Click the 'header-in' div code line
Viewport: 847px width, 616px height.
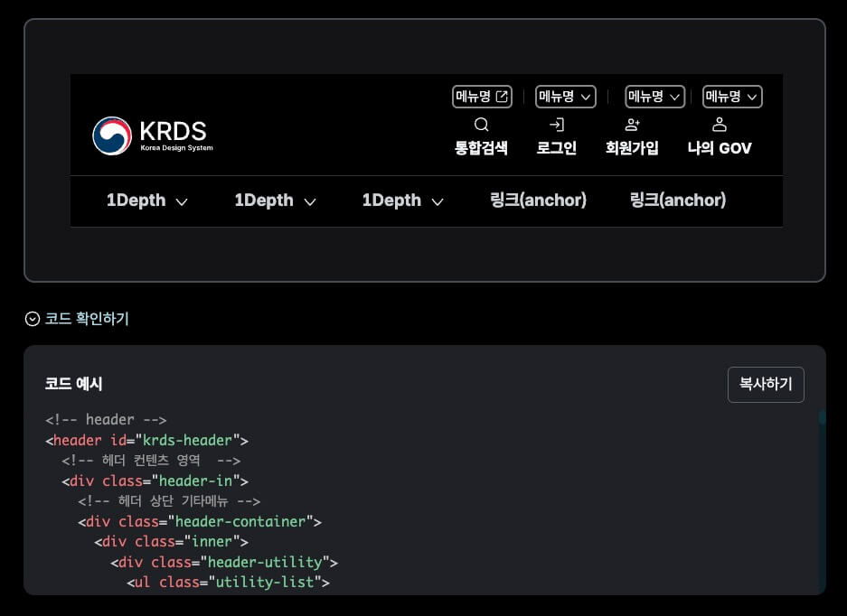155,481
